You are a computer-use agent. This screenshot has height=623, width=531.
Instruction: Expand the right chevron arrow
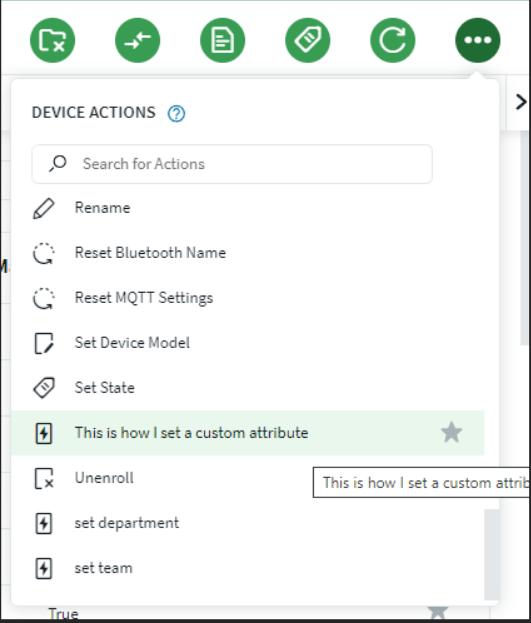coord(521,102)
